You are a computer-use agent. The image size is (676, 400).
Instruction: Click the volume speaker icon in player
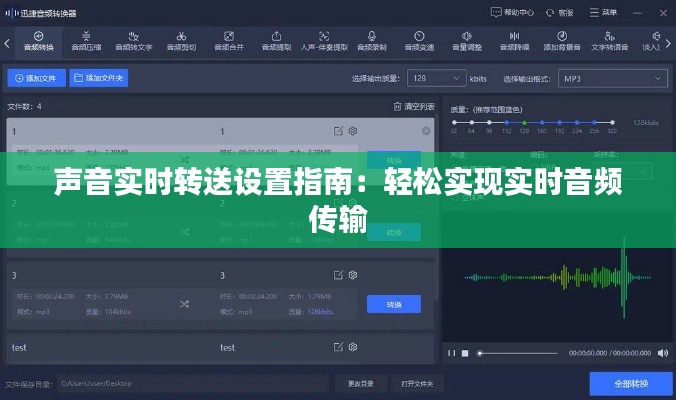(x=661, y=353)
